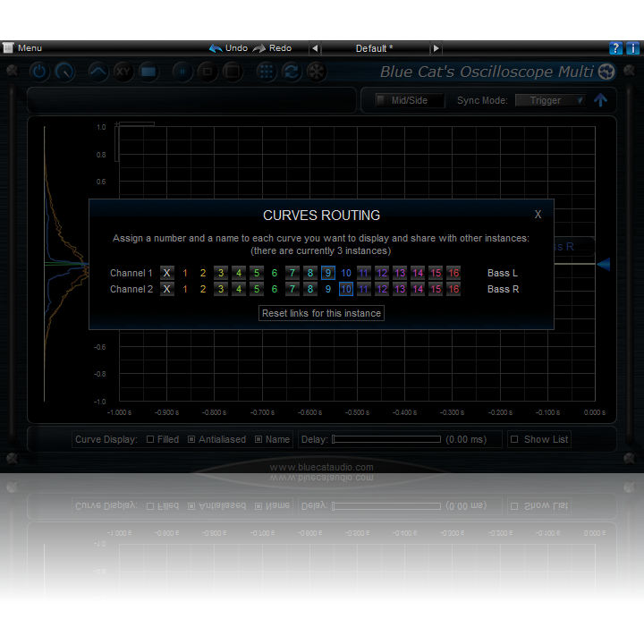Open the curves routing grid icon

tap(267, 72)
